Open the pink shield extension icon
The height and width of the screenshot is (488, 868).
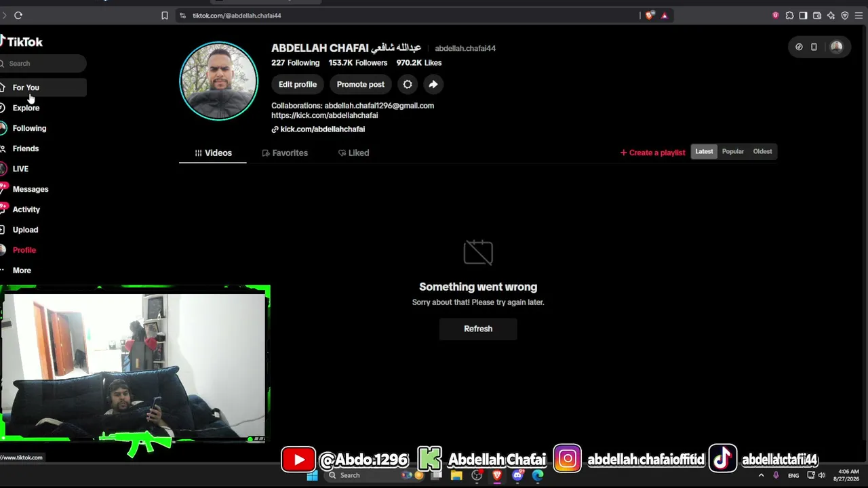click(776, 15)
